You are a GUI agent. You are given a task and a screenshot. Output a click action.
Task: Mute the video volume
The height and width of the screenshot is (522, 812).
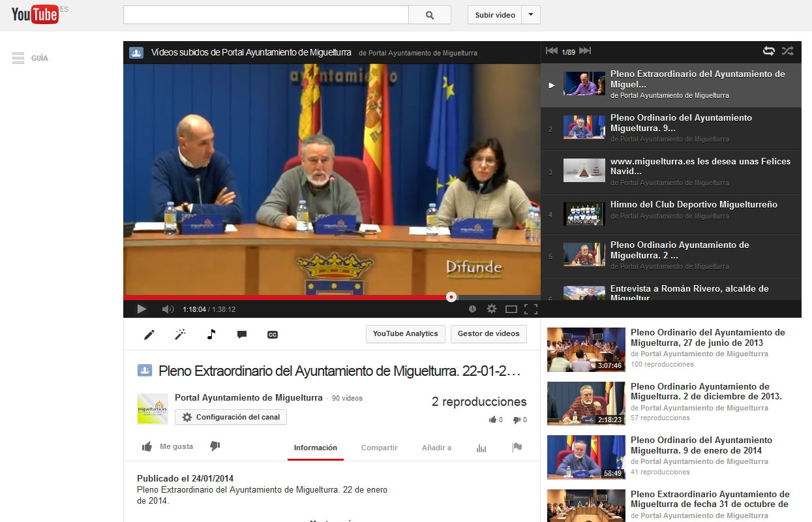168,309
